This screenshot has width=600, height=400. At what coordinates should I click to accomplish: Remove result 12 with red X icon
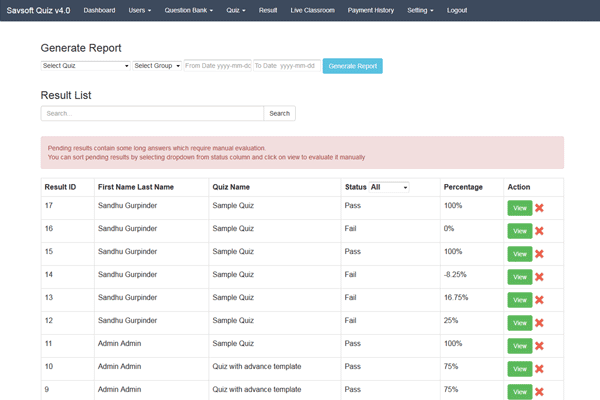pyautogui.click(x=539, y=323)
